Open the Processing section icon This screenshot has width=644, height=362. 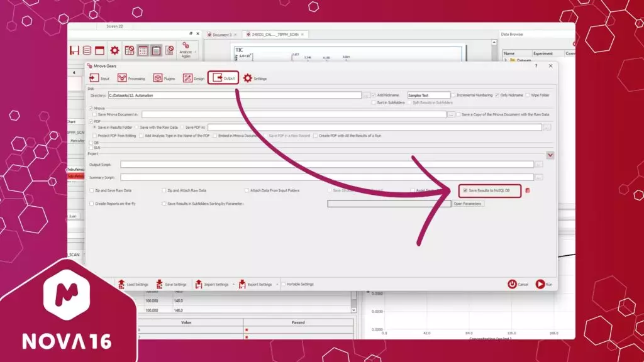[122, 79]
